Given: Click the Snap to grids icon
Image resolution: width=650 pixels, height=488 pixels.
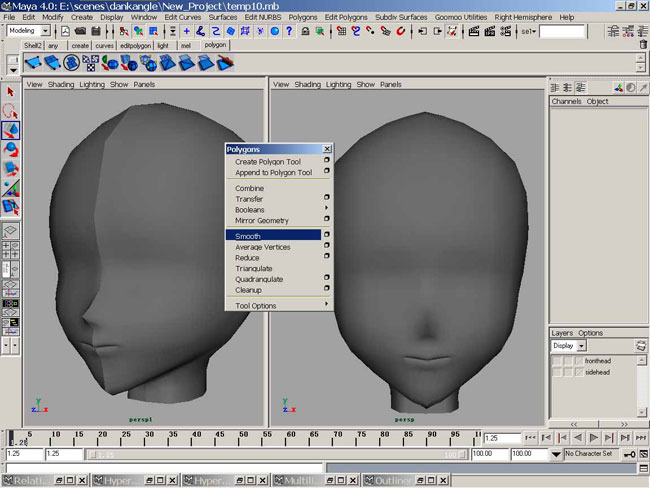Looking at the screenshot, I should coord(341,31).
